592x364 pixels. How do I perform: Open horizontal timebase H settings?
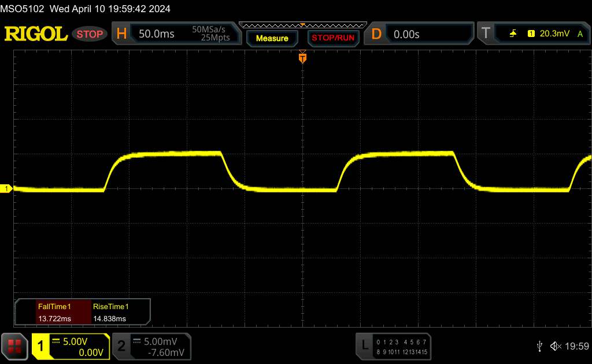click(x=121, y=34)
